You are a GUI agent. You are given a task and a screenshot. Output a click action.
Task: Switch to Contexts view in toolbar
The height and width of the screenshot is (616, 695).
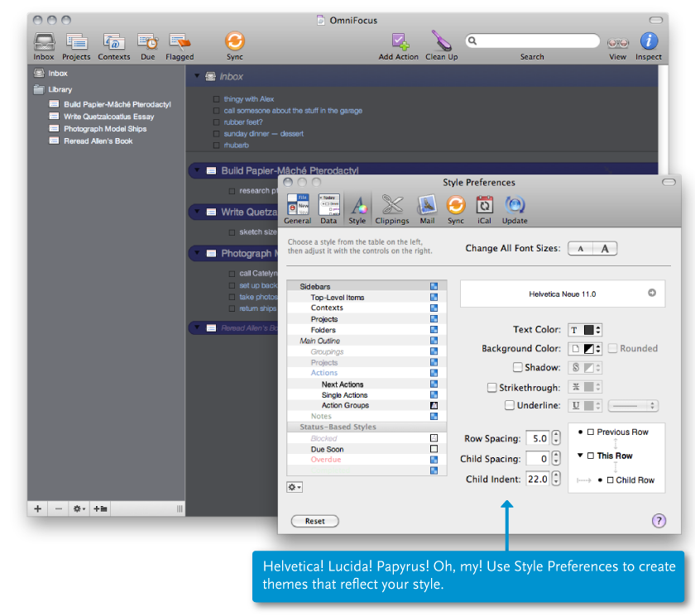[x=114, y=46]
